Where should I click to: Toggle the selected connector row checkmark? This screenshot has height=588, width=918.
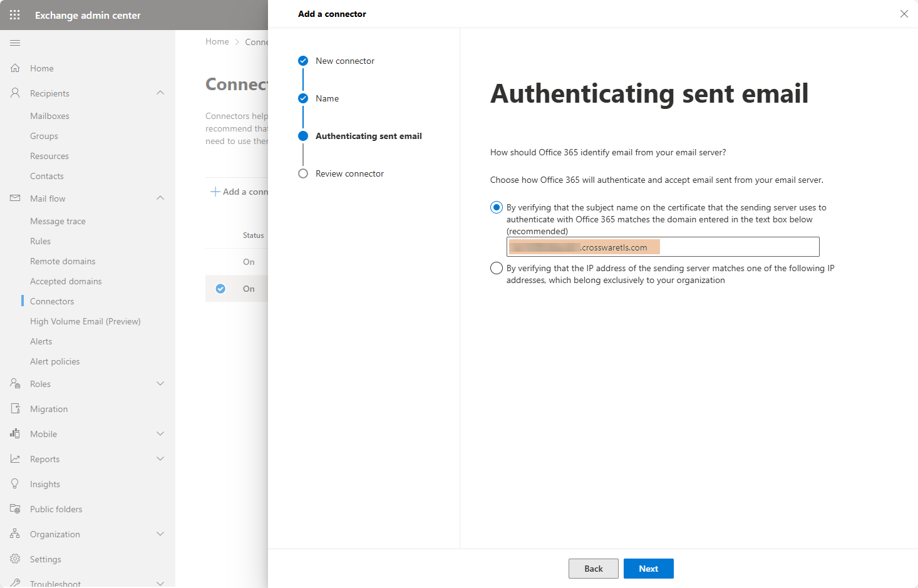click(x=220, y=289)
